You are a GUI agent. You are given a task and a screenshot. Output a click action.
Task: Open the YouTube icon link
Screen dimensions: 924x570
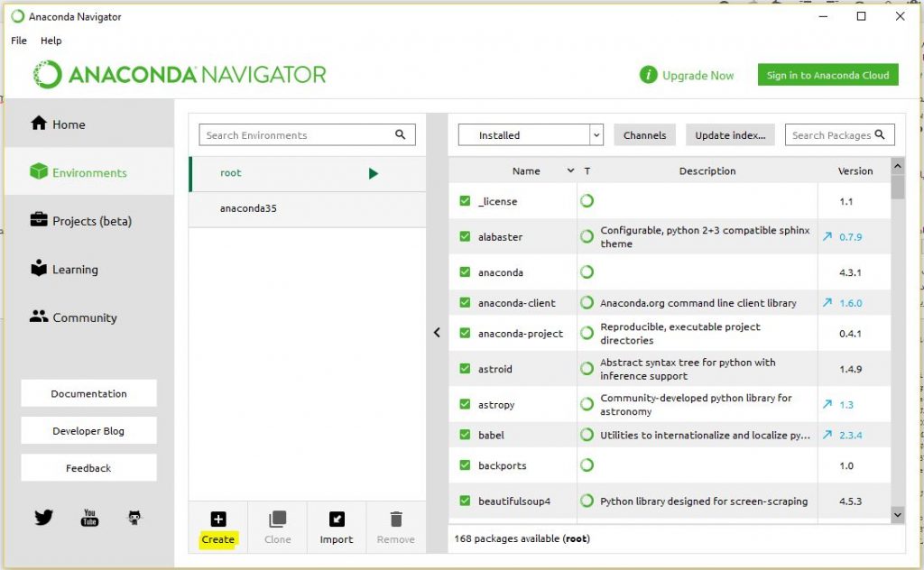89,518
